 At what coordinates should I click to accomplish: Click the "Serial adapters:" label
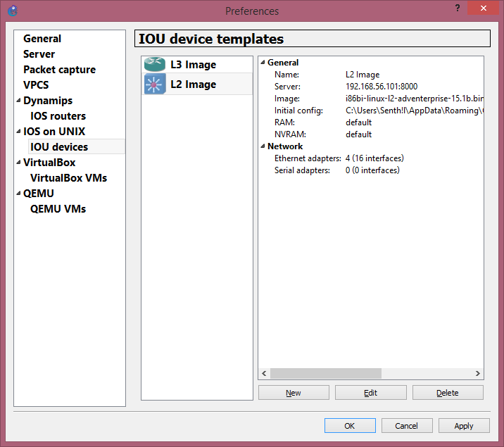pos(302,170)
